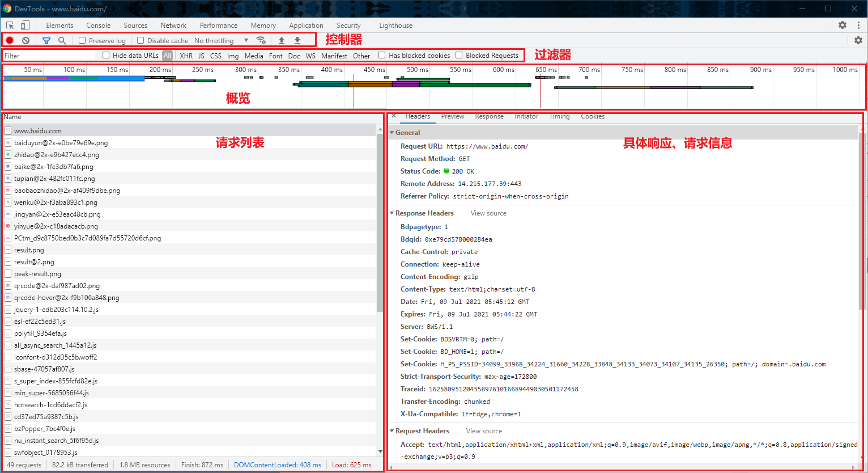Click icon of baiduyun@2x-e0be79e69e.png row

pyautogui.click(x=8, y=143)
